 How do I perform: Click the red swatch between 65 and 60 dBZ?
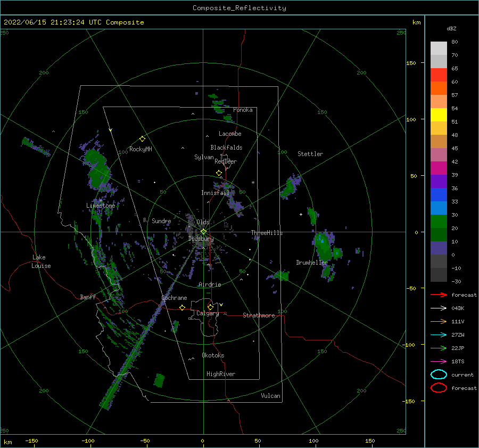tap(439, 75)
